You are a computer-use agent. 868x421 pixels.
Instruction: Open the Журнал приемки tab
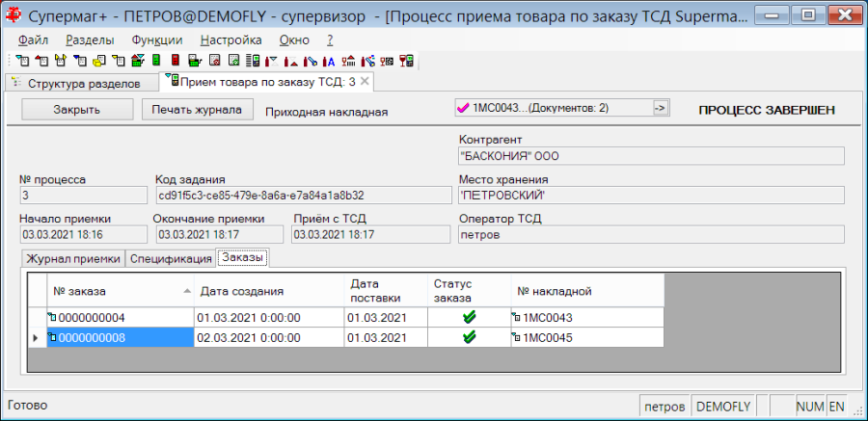(73, 259)
